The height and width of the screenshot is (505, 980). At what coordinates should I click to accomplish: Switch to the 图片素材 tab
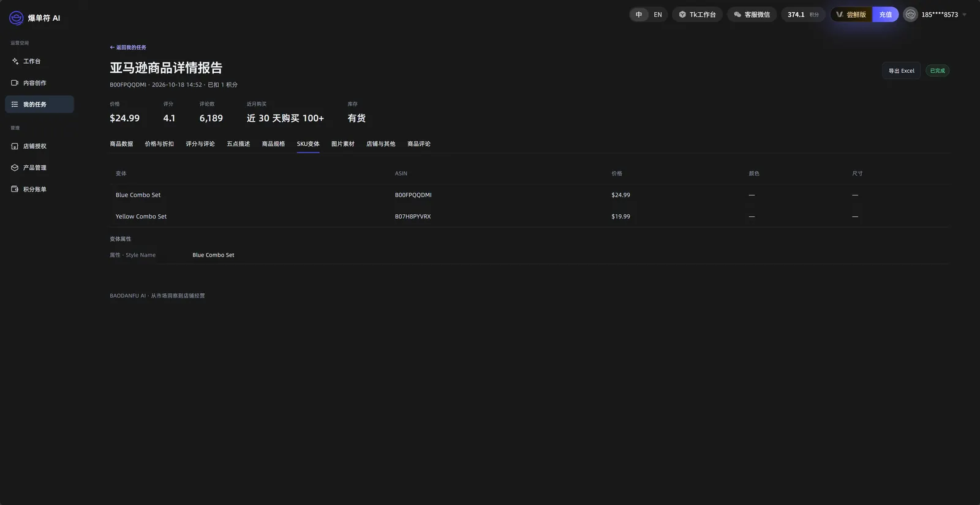pyautogui.click(x=343, y=144)
